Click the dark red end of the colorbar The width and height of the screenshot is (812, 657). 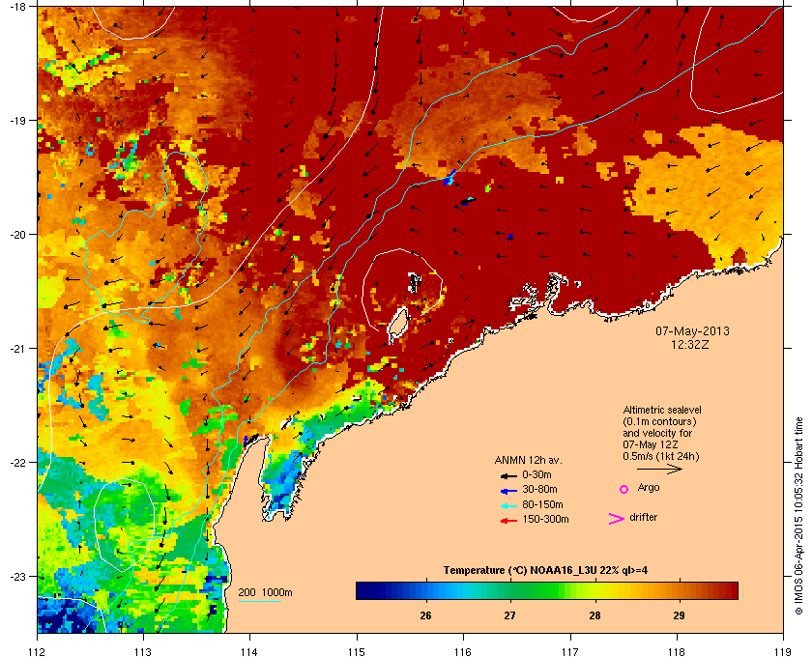[731, 590]
